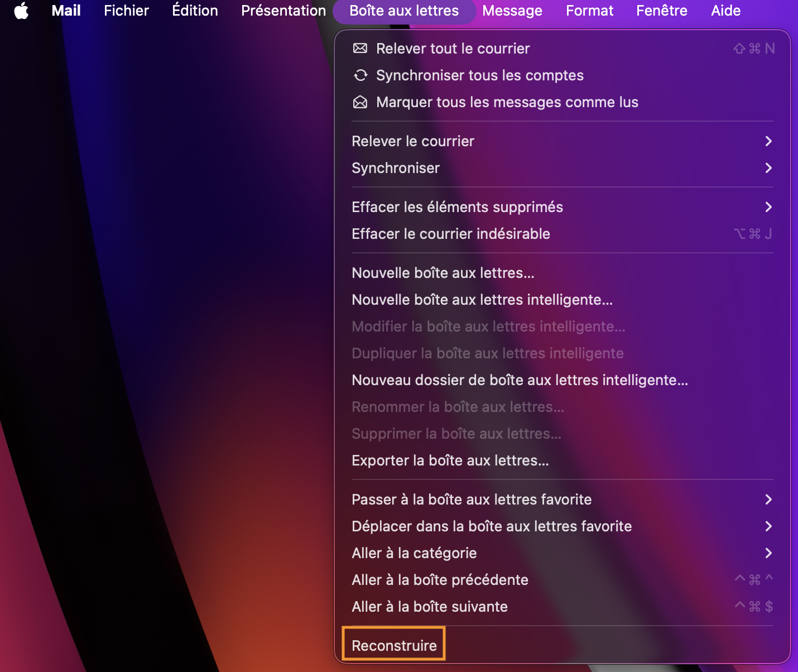
Task: Open the Apple menu
Action: (x=21, y=11)
